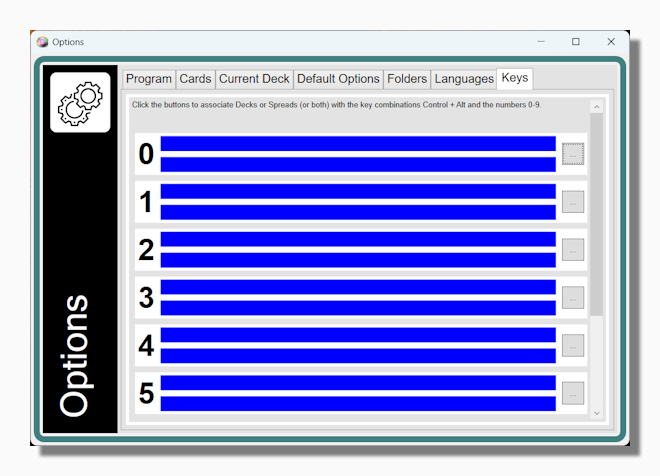Viewport: 660px width, 476px height.
Task: Click the number 5 row label
Action: (146, 394)
